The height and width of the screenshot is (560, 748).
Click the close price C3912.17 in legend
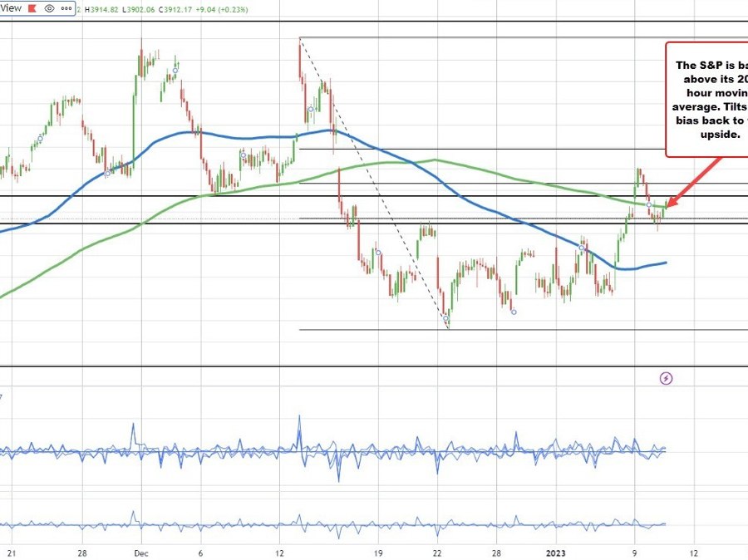(x=175, y=9)
